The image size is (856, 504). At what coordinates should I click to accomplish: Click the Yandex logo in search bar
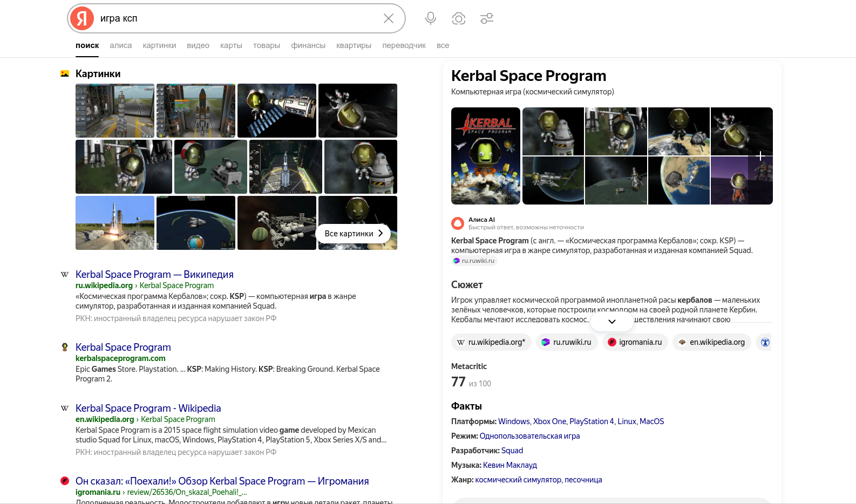click(x=82, y=18)
